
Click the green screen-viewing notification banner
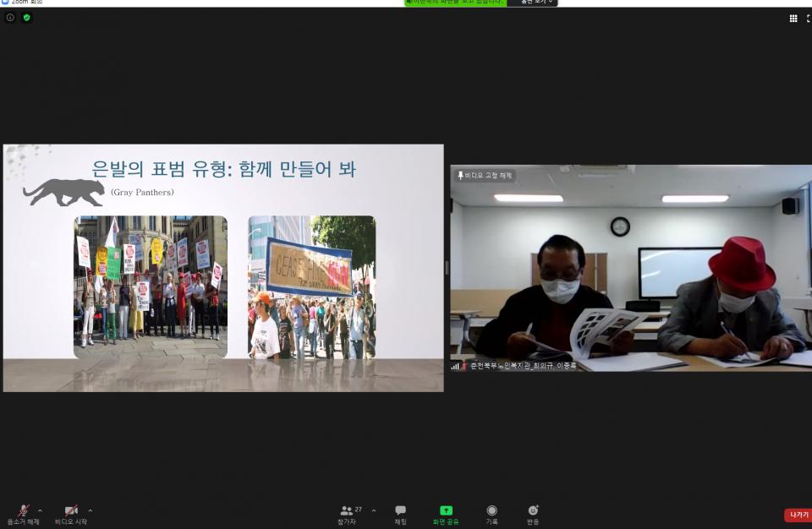(x=455, y=3)
